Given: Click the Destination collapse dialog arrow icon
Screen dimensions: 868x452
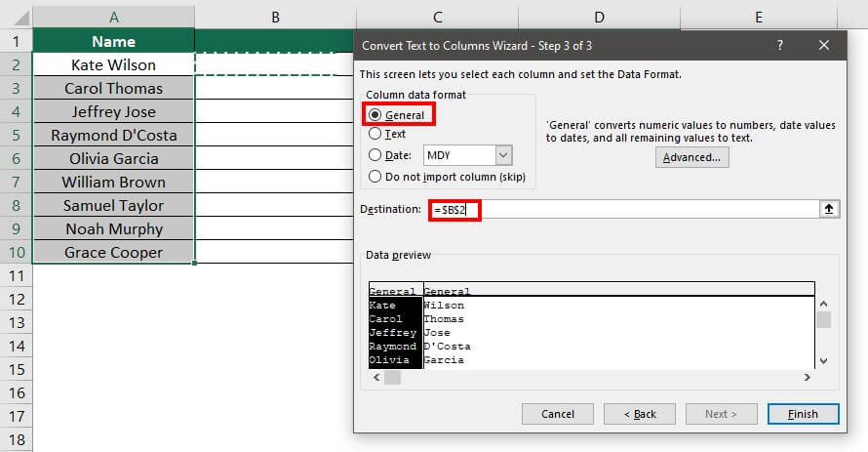Looking at the screenshot, I should (x=829, y=209).
